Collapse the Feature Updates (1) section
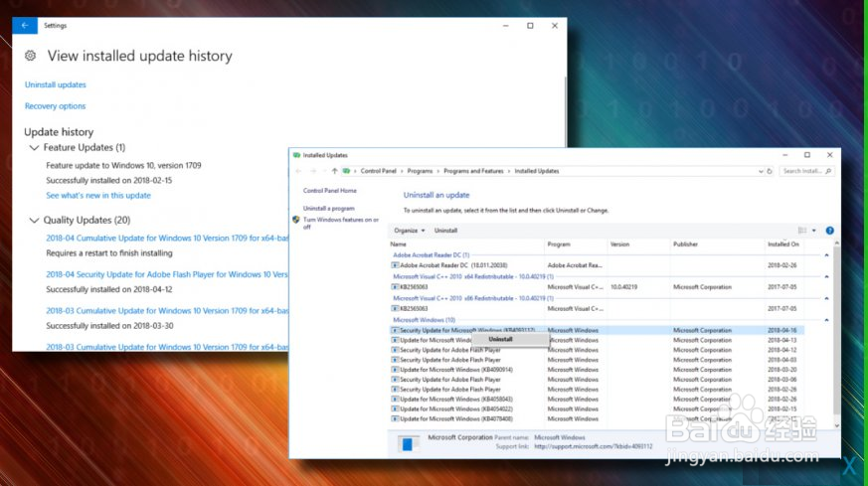 tap(34, 148)
